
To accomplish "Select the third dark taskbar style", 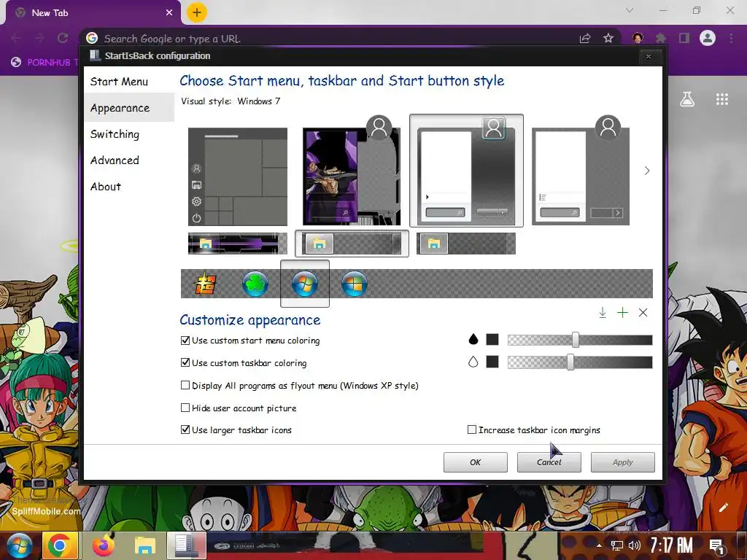I will [466, 244].
